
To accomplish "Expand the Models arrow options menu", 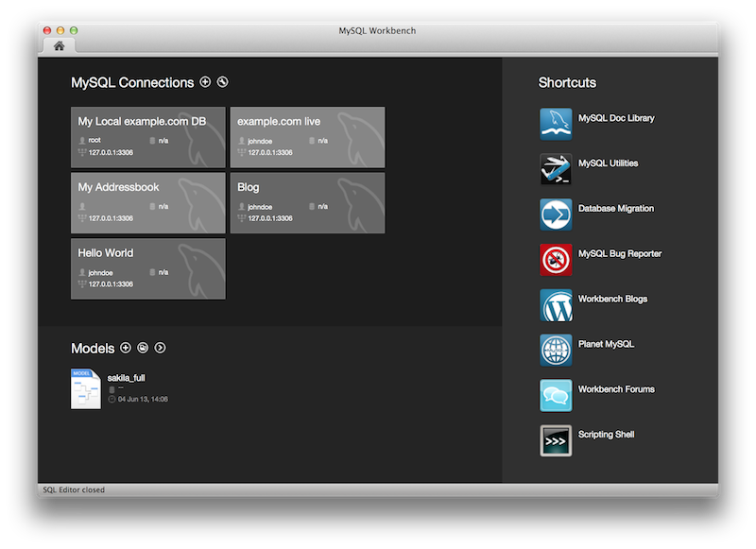I will (160, 349).
